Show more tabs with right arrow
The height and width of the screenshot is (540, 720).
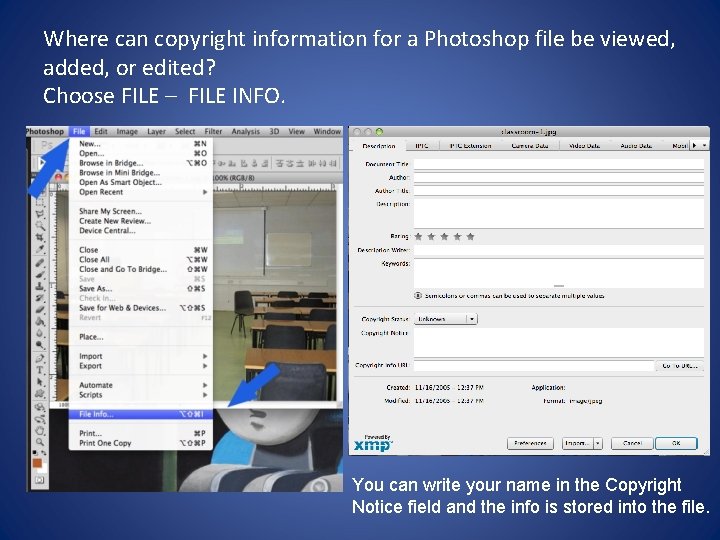point(694,146)
